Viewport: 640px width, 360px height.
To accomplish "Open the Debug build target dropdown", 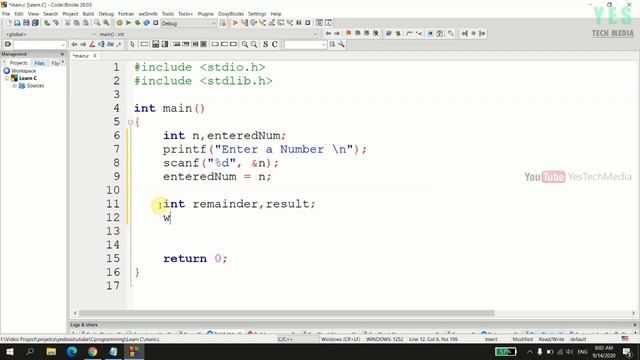I will click(x=189, y=23).
